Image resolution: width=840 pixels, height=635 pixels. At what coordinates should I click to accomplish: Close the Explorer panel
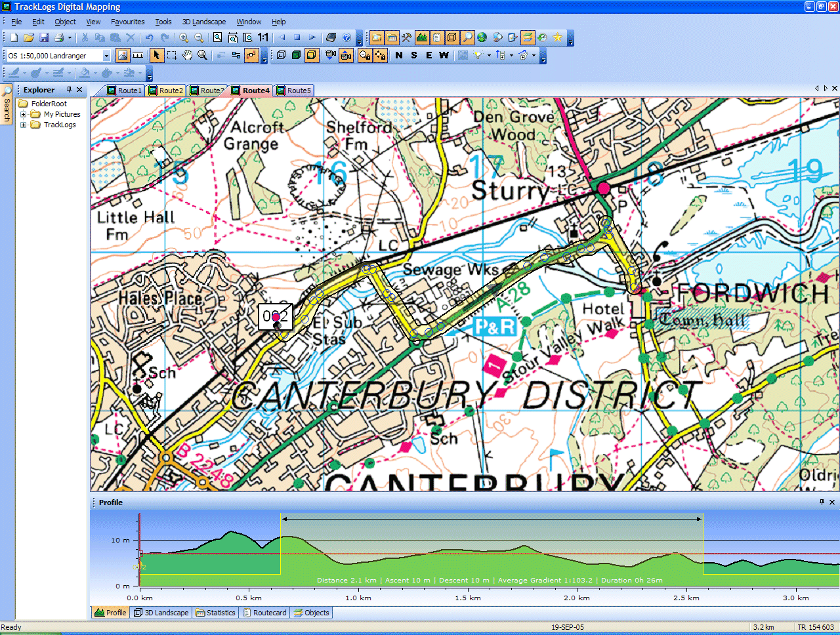(x=79, y=90)
